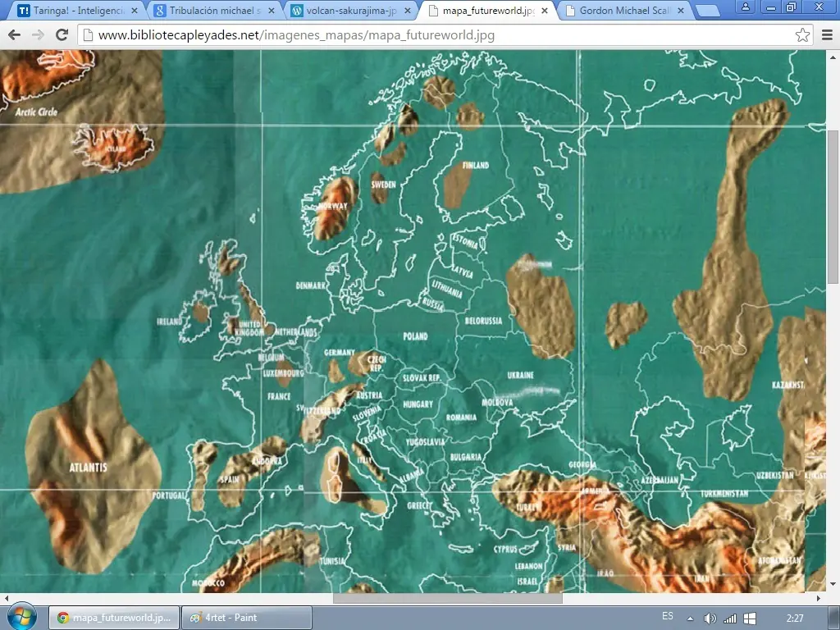Image resolution: width=840 pixels, height=630 pixels.
Task: Switch to the volcan-sakurajima tab
Action: (351, 10)
